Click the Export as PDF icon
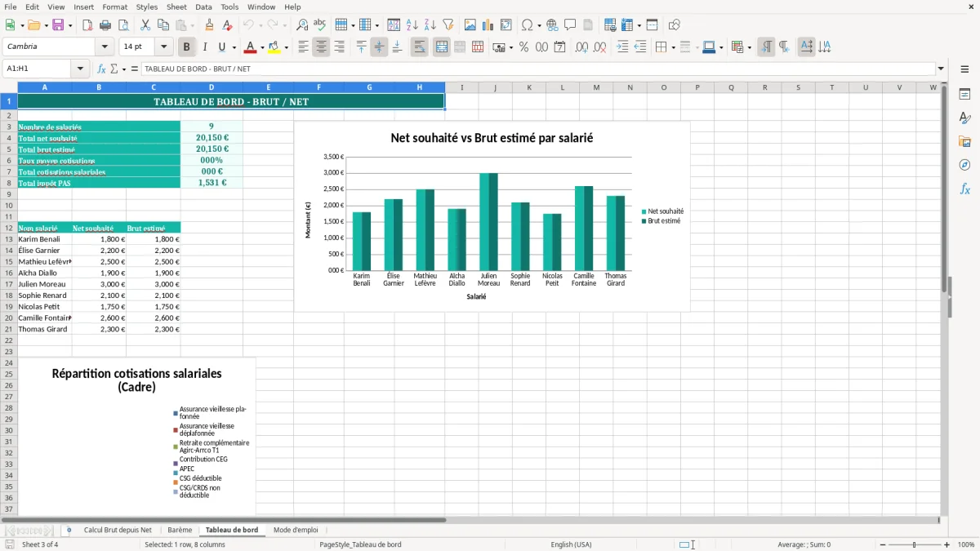Screen dimensions: 980x551 (x=88, y=25)
